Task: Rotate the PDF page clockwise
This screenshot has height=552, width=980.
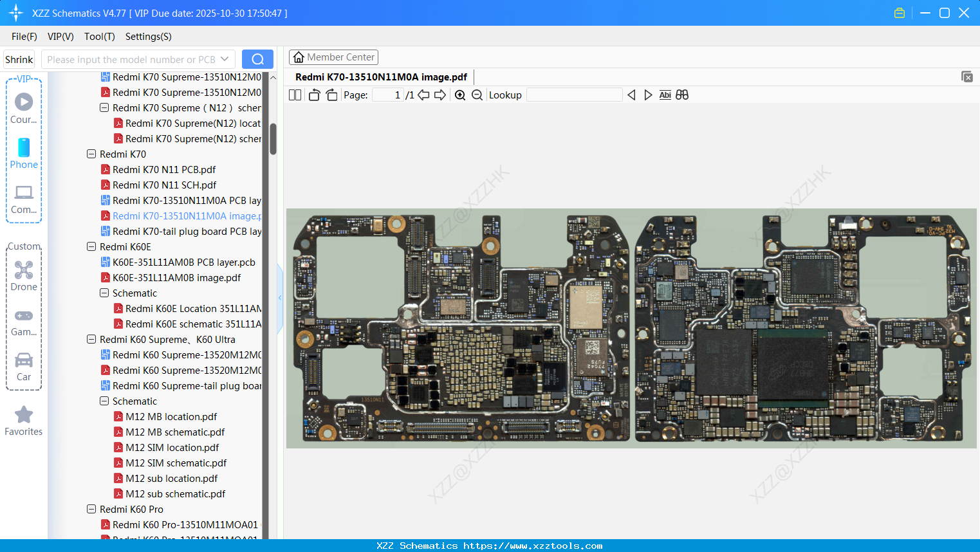Action: pos(331,95)
